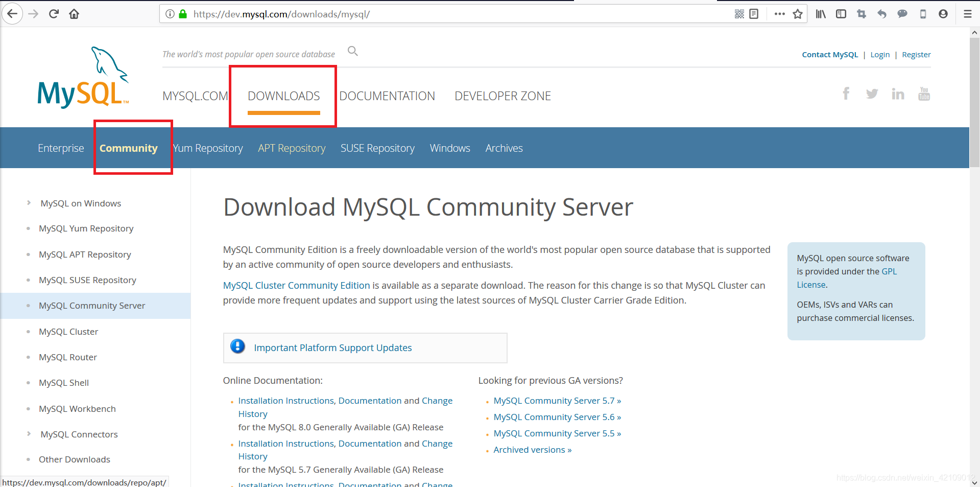Select the DOWNLOADS main tab
This screenshot has height=487, width=980.
[x=284, y=96]
